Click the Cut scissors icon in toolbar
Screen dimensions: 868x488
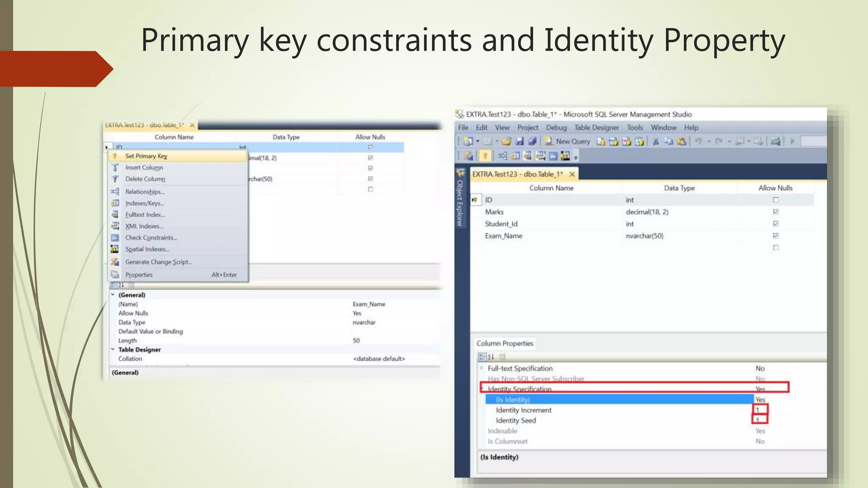(656, 141)
